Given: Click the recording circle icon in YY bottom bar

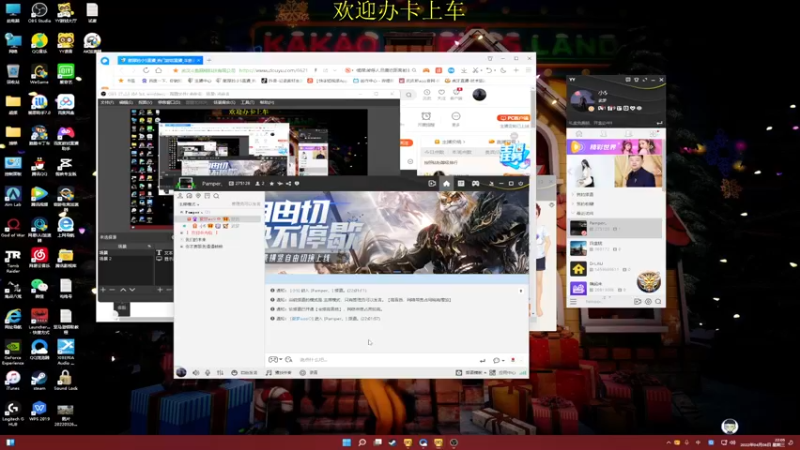Looking at the screenshot, I should click(303, 373).
